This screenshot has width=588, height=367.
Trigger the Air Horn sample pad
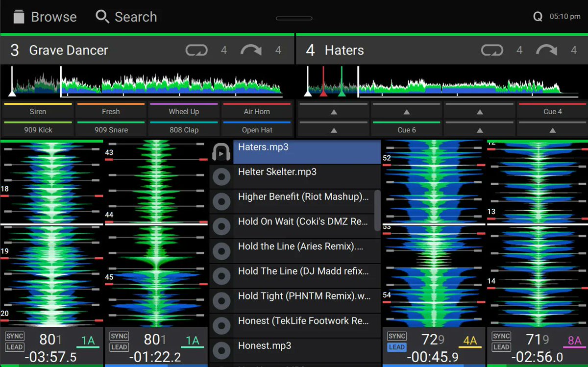pyautogui.click(x=257, y=111)
